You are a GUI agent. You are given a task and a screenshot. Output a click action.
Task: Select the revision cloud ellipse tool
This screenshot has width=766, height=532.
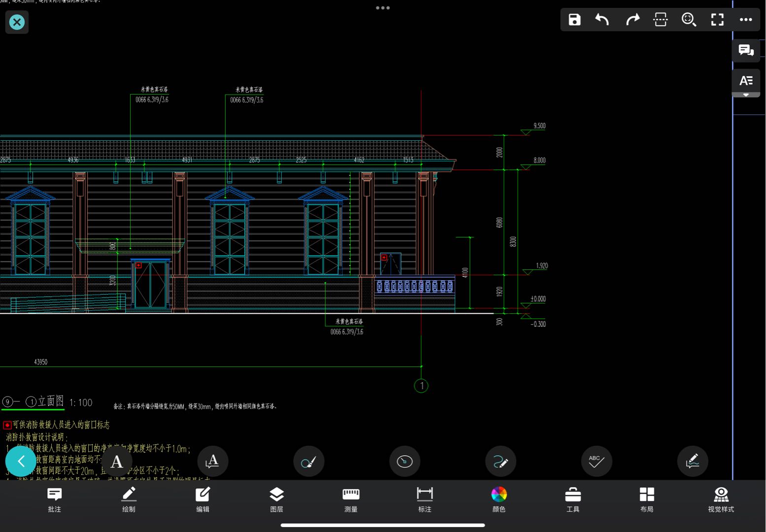click(x=404, y=461)
